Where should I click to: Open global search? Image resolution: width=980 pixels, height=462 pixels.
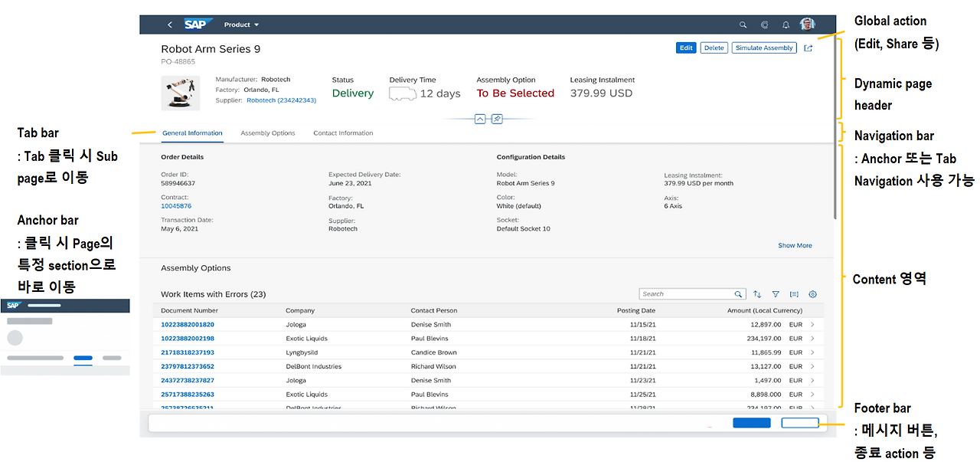point(743,25)
